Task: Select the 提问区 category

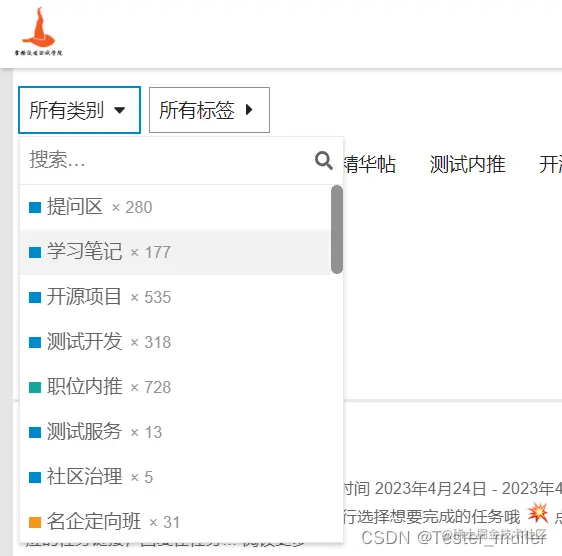Action: (175, 207)
